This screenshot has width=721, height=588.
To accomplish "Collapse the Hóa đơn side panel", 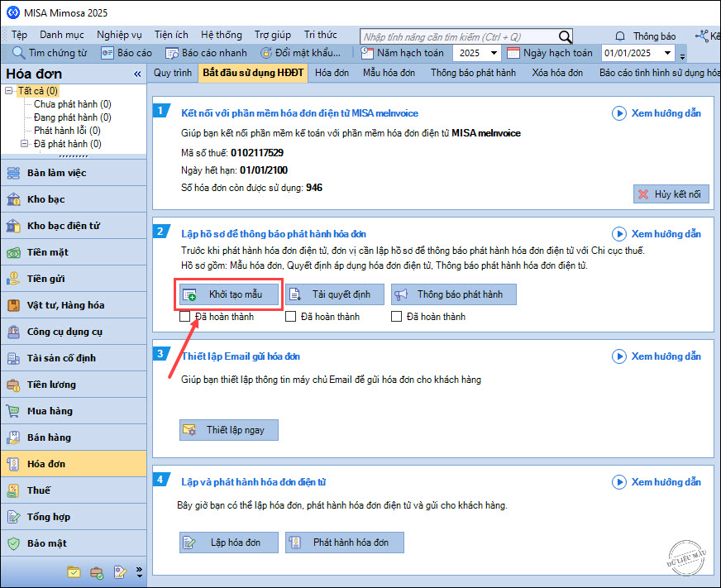I will click(137, 74).
